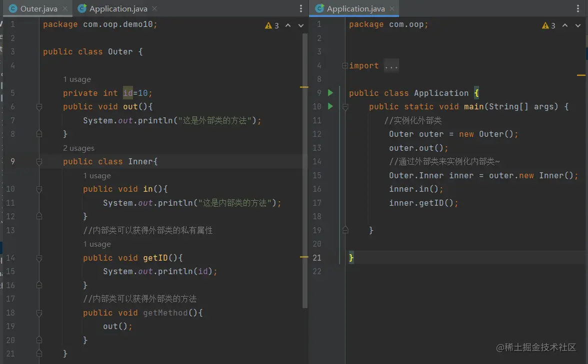
Task: Expand the folded import block
Action: pos(345,66)
